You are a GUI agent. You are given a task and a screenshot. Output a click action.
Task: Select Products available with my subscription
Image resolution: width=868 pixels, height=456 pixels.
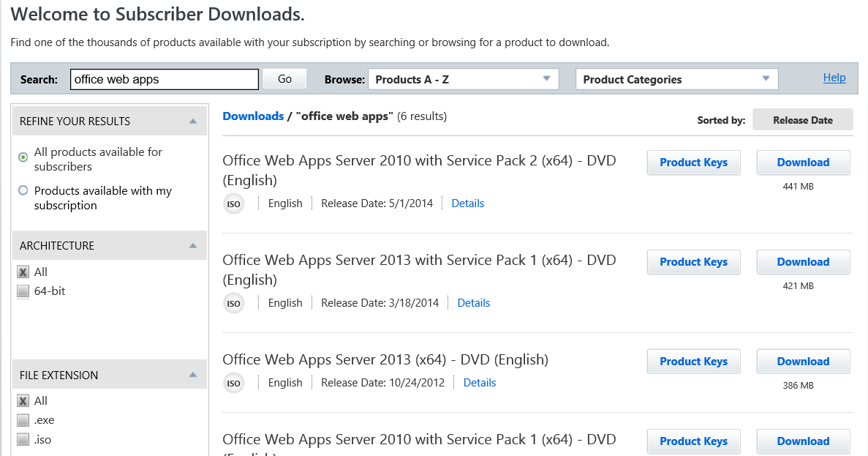click(x=23, y=190)
